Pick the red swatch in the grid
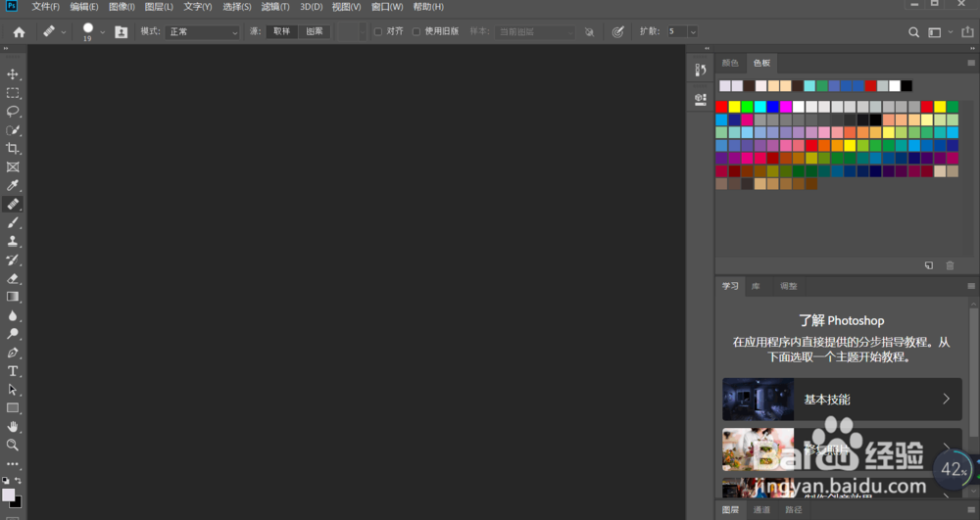This screenshot has height=520, width=980. (x=722, y=107)
